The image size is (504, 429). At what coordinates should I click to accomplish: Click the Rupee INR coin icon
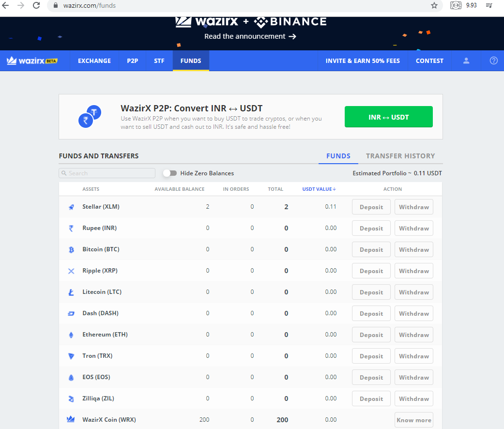point(71,228)
